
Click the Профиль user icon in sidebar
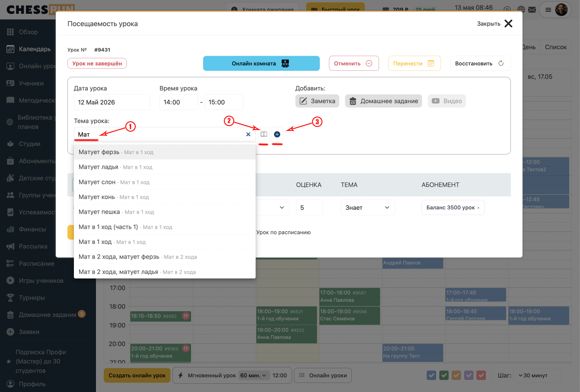[10, 384]
